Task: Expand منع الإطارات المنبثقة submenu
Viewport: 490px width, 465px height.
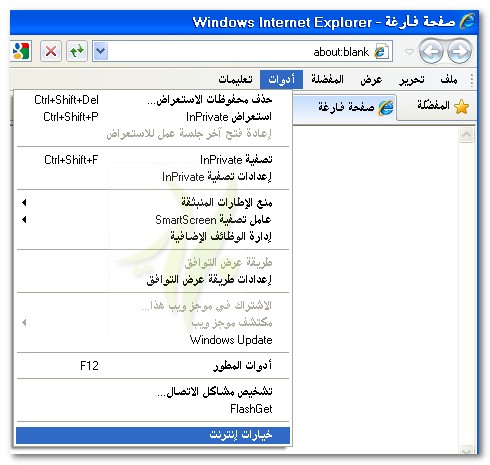Action: point(153,202)
